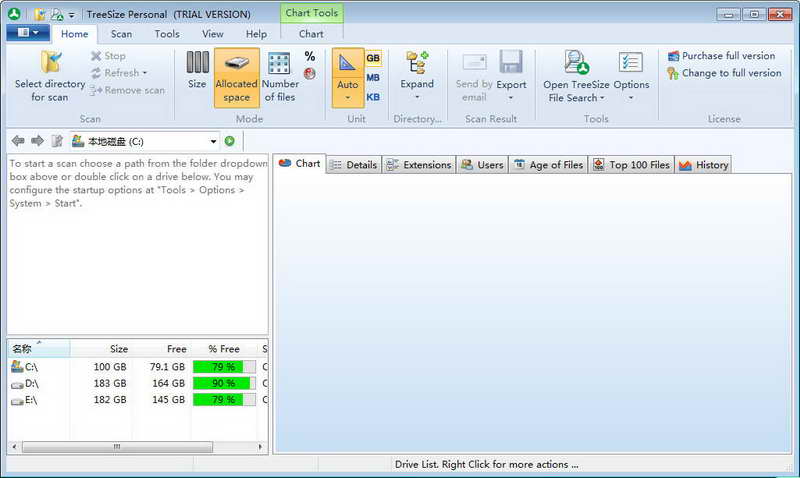Stop the current scan
Image resolution: width=800 pixels, height=478 pixels.
click(x=108, y=56)
